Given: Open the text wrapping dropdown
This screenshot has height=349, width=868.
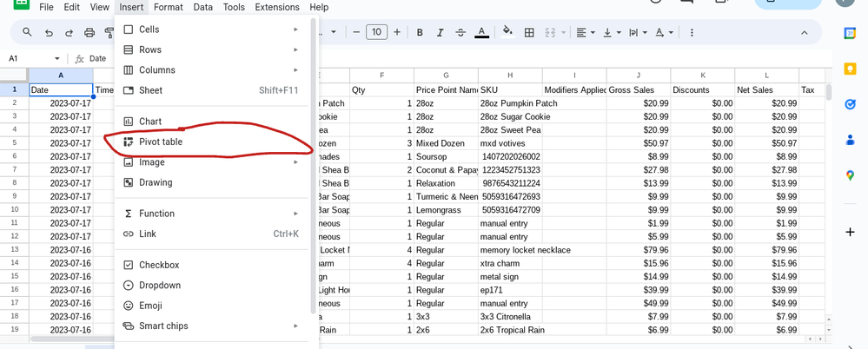Looking at the screenshot, I should pos(638,33).
